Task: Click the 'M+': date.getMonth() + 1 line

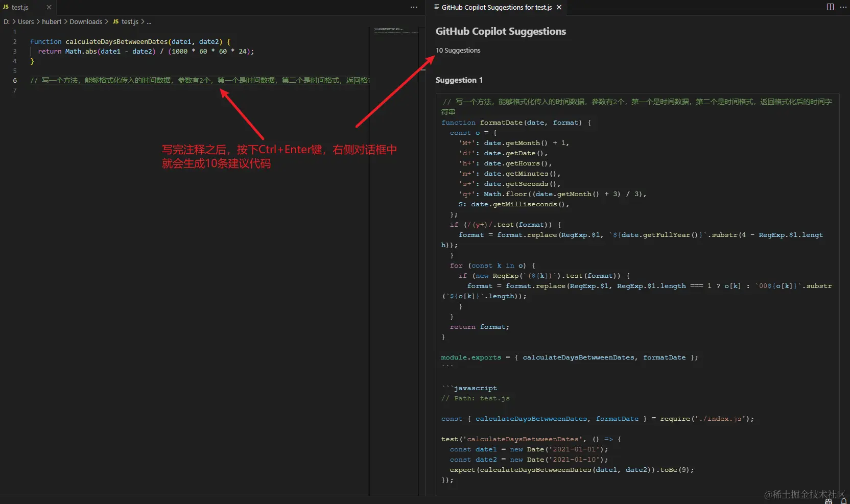Action: [514, 143]
